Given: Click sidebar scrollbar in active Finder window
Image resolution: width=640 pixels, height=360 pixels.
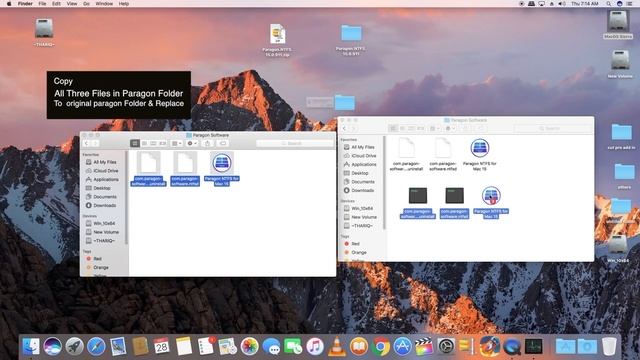Looking at the screenshot, I should (127, 198).
